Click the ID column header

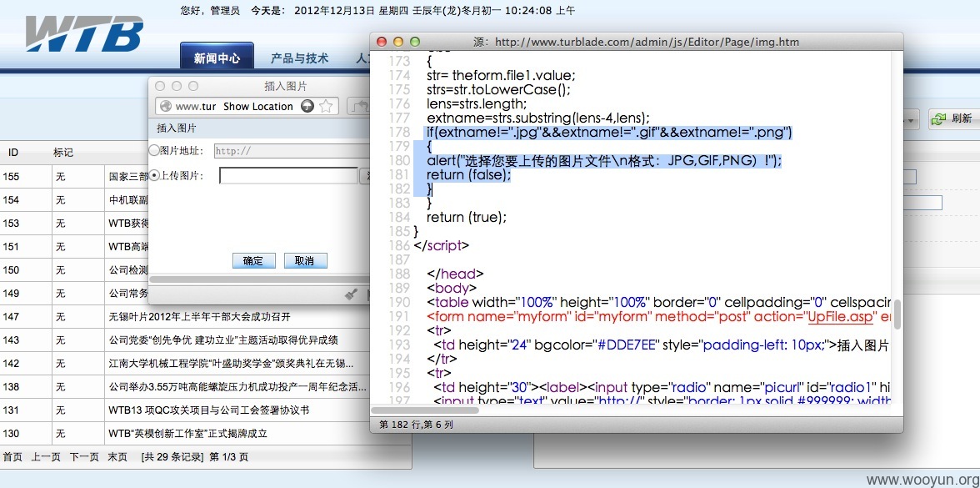[x=13, y=153]
